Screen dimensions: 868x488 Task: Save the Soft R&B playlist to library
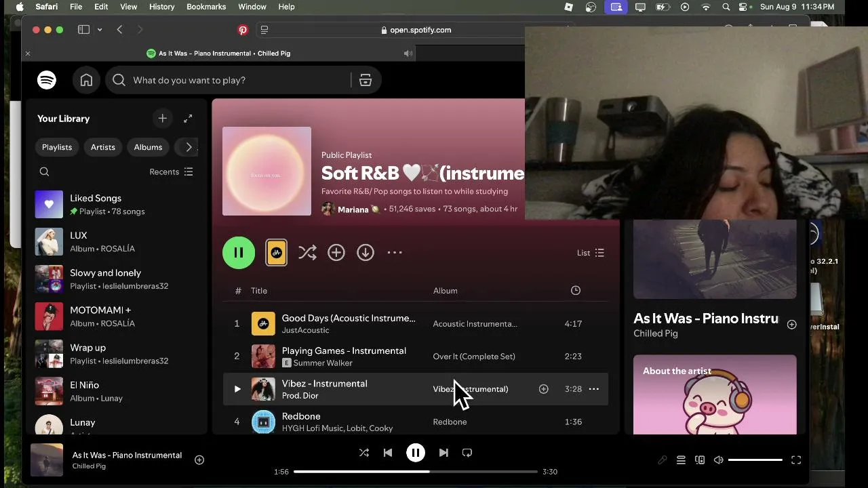tap(336, 253)
